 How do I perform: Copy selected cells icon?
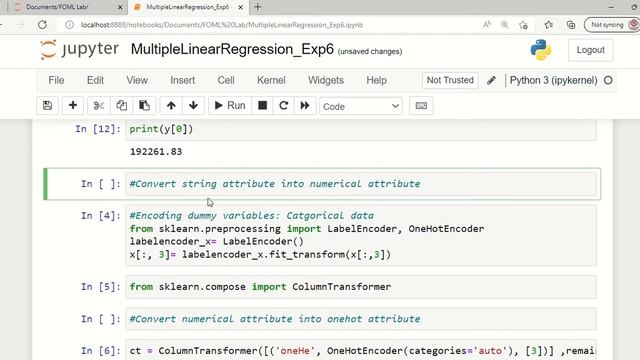click(x=121, y=106)
